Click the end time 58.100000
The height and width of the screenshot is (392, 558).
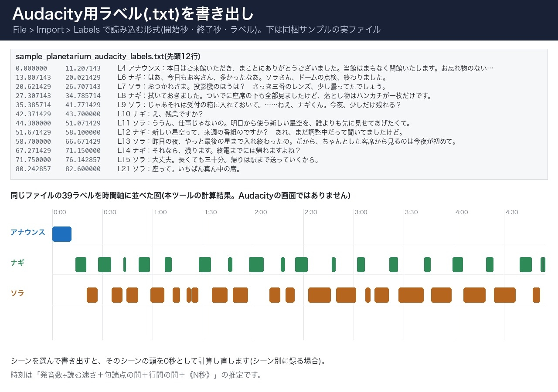[x=83, y=132]
